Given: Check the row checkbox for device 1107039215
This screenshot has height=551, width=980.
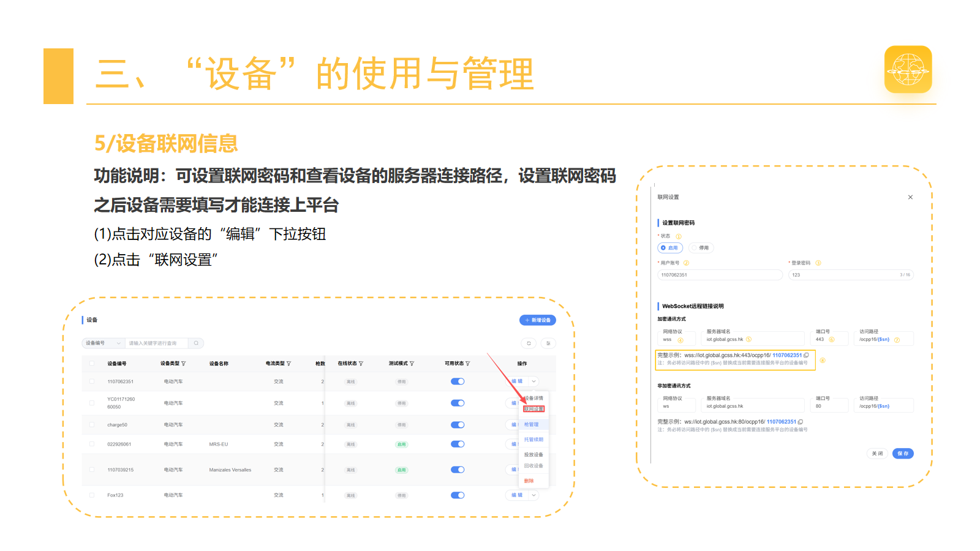Looking at the screenshot, I should (92, 470).
